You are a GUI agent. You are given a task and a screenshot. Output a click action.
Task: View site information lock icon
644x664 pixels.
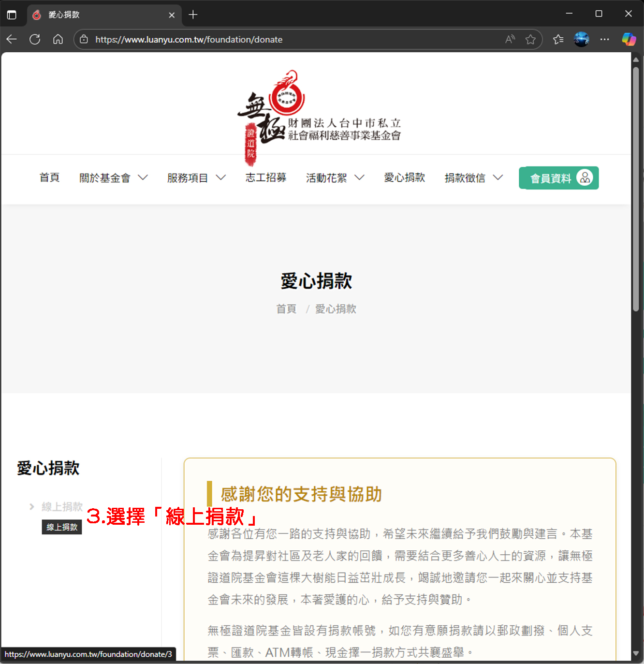point(84,39)
